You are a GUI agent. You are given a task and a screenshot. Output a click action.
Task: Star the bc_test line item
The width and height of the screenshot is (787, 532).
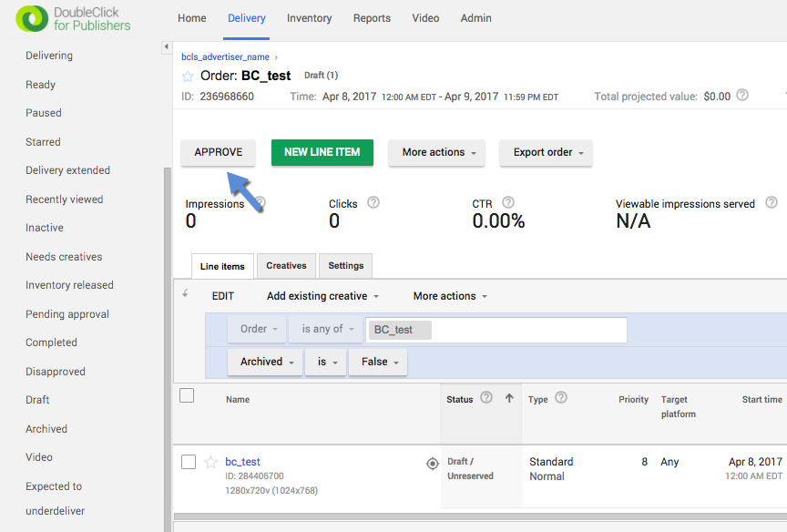210,462
